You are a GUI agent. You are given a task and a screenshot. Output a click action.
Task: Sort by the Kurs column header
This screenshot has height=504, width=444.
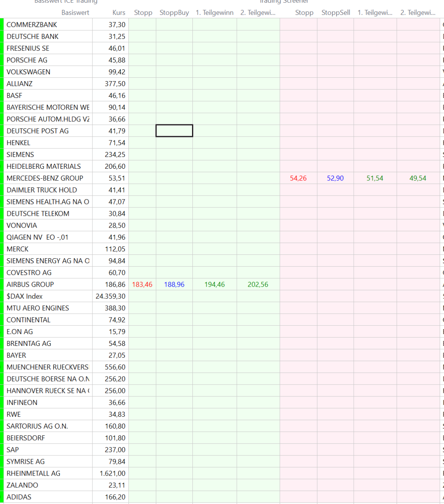coord(119,13)
